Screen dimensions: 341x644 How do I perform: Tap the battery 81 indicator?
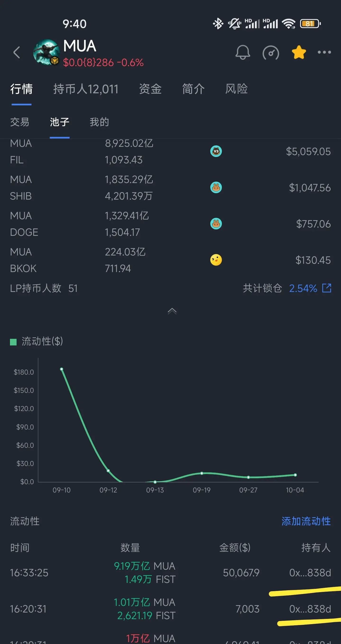310,24
